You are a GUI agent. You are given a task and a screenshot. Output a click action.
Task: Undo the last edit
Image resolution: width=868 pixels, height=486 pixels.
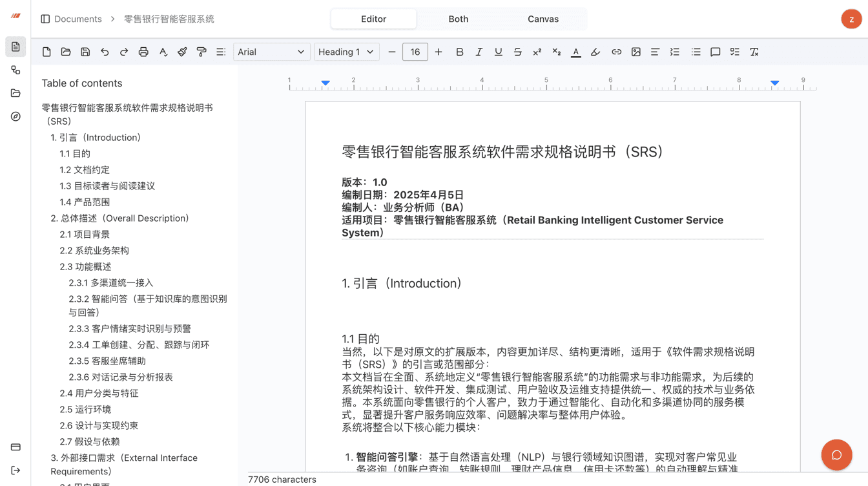[x=105, y=52]
